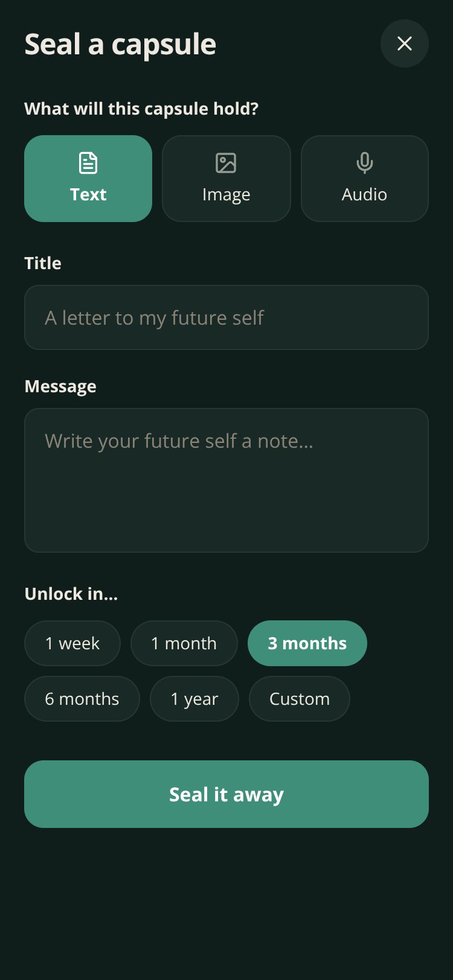453x980 pixels.
Task: Click the document icon on Text option
Action: point(88,163)
